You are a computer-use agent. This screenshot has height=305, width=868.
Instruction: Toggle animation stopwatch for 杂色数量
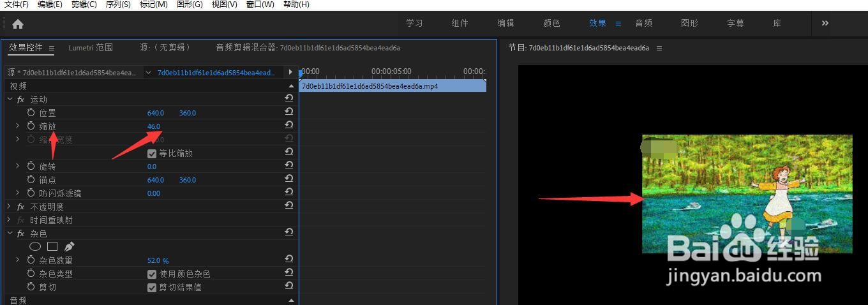tap(31, 260)
